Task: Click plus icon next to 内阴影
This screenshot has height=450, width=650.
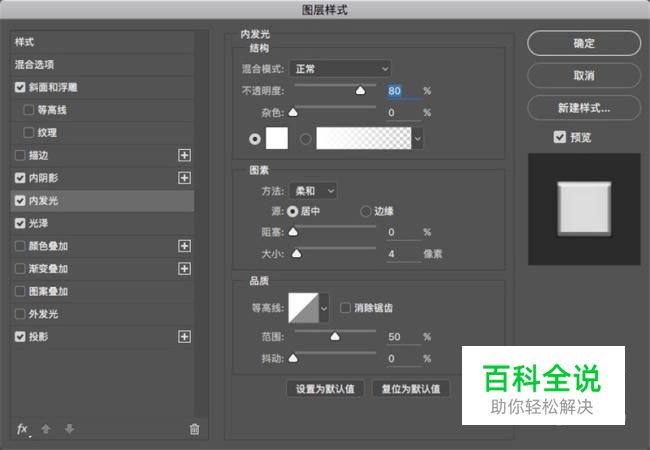Action: [184, 178]
